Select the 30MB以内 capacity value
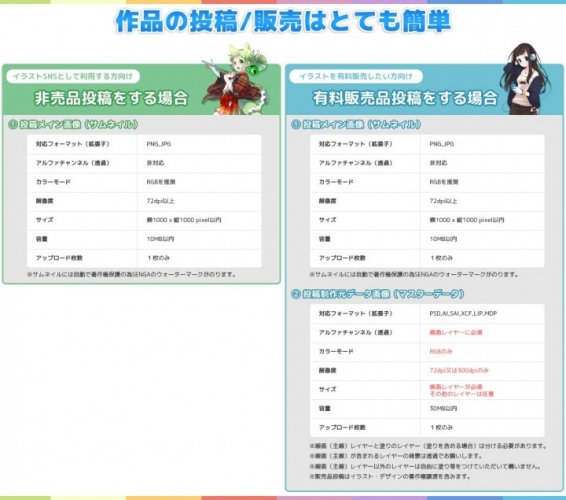 pyautogui.click(x=443, y=408)
